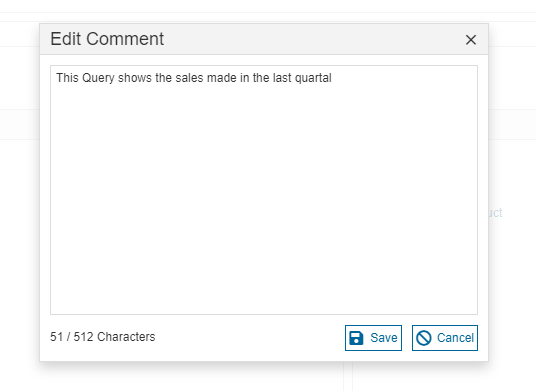Click the word "last" in the comment
This screenshot has height=391, width=536.
[282, 78]
